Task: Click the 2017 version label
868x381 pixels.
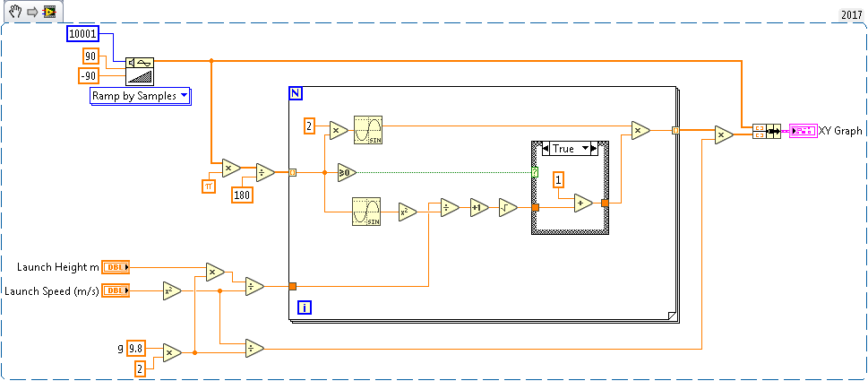Action: pyautogui.click(x=851, y=15)
